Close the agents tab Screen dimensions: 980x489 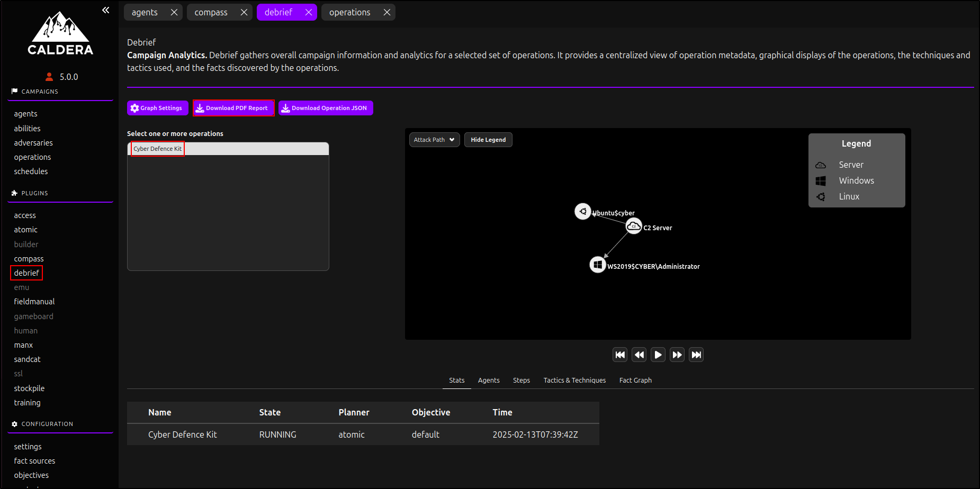point(174,12)
